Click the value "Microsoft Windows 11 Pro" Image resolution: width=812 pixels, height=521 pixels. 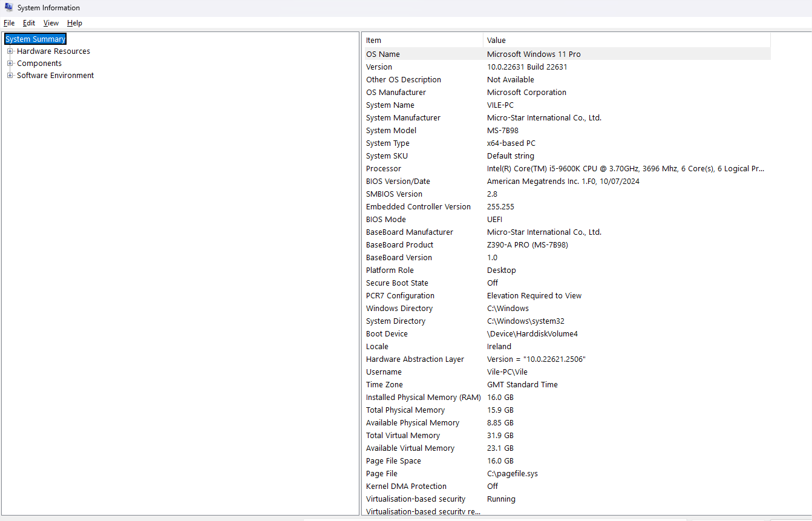534,54
